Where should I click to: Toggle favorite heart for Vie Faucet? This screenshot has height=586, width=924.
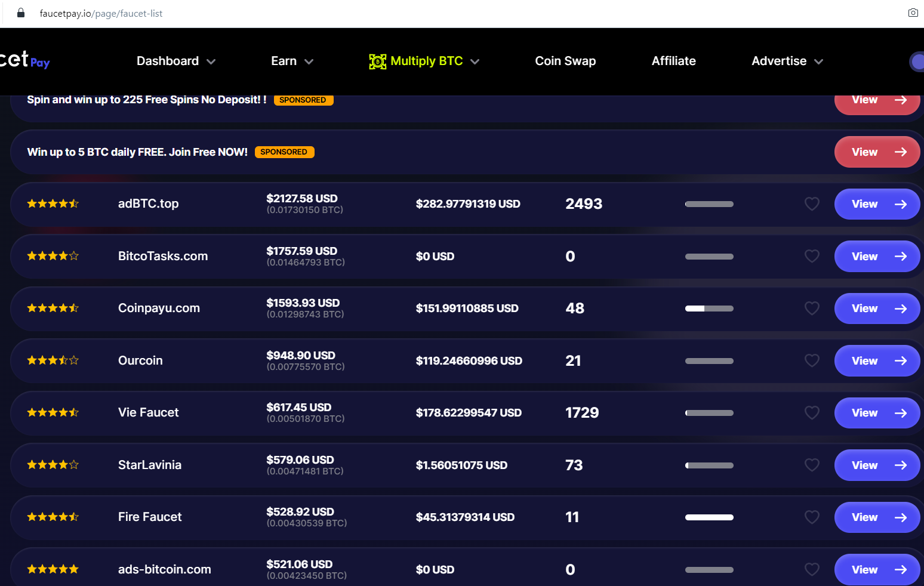(x=812, y=413)
